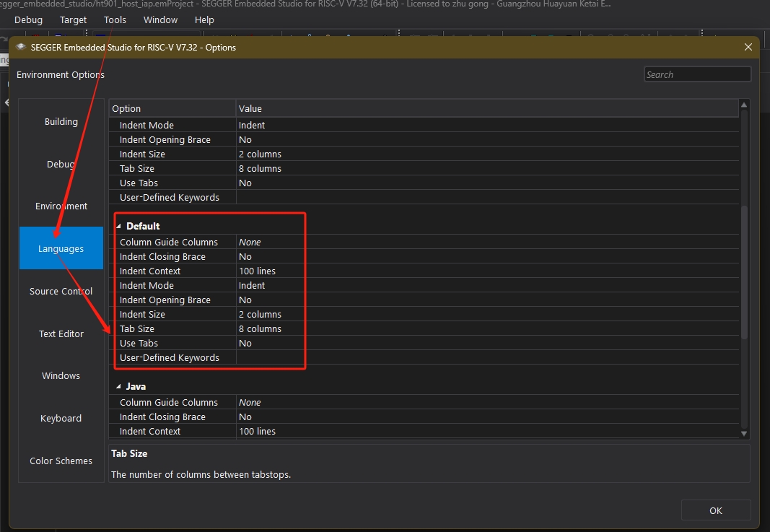Image resolution: width=770 pixels, height=532 pixels.
Task: Click the Search options field
Action: [x=697, y=74]
